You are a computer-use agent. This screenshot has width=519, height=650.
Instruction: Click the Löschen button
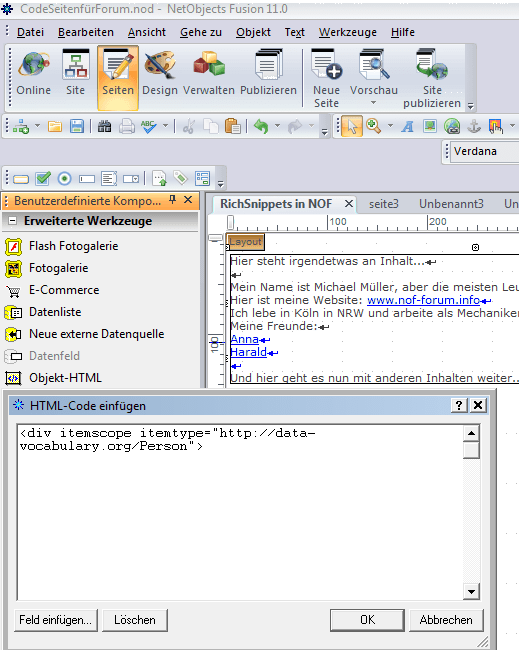tap(135, 620)
